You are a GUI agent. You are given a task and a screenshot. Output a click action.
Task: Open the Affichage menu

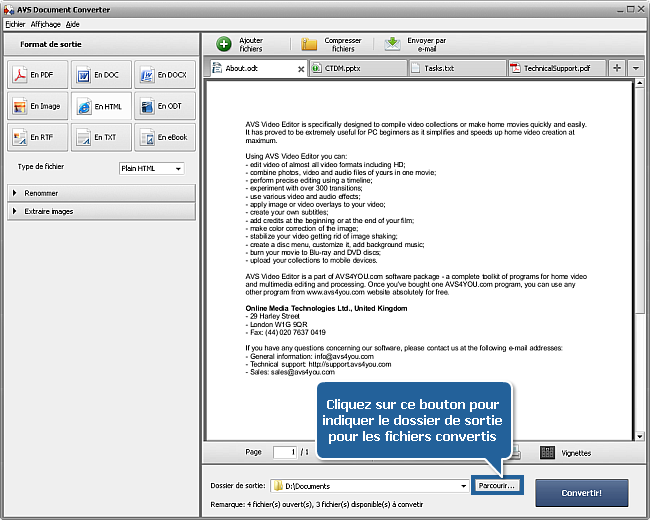pos(46,24)
